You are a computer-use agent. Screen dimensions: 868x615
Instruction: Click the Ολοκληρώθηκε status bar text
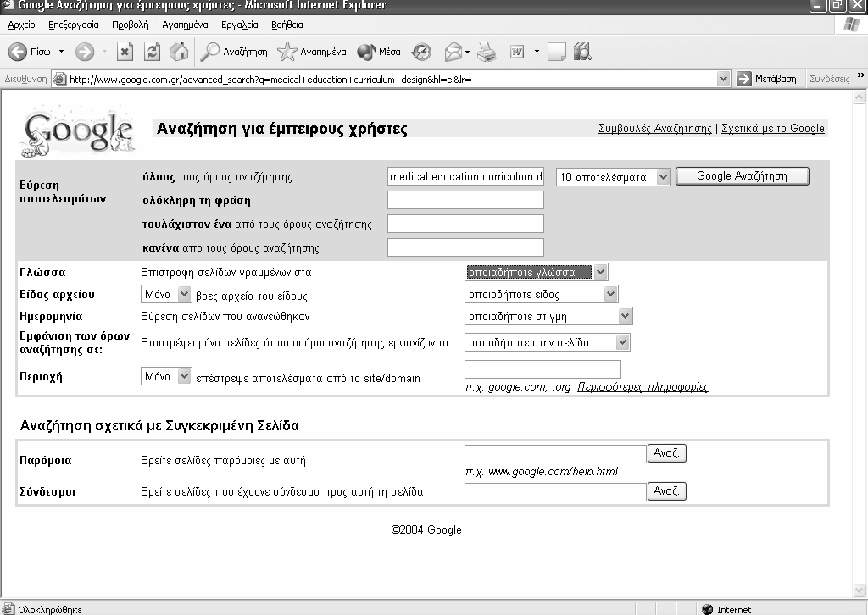click(x=49, y=609)
